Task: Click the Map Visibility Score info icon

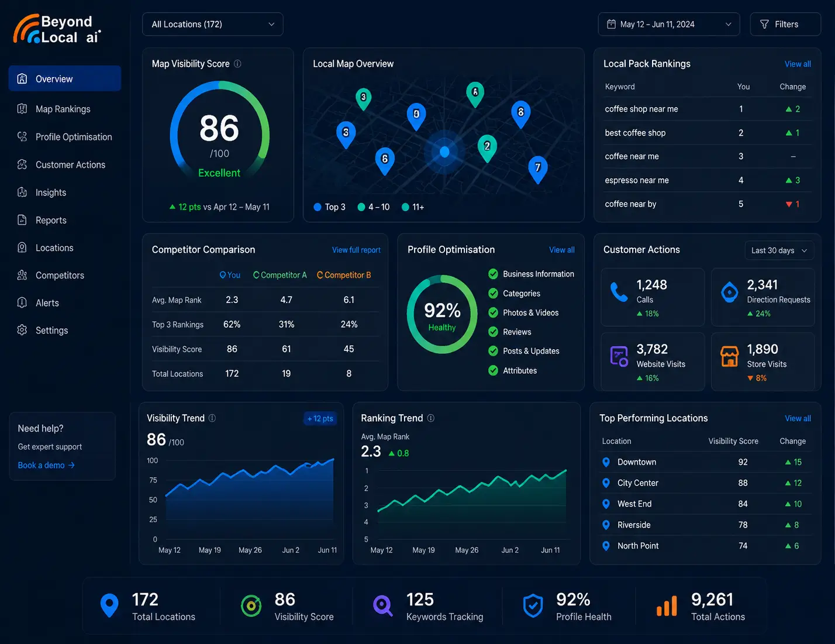Action: click(237, 64)
